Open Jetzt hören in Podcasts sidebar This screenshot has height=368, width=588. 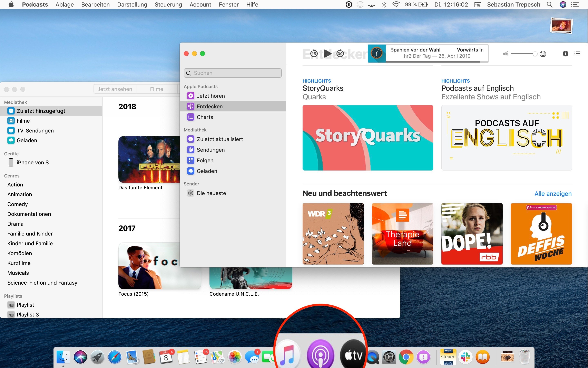click(x=233, y=96)
